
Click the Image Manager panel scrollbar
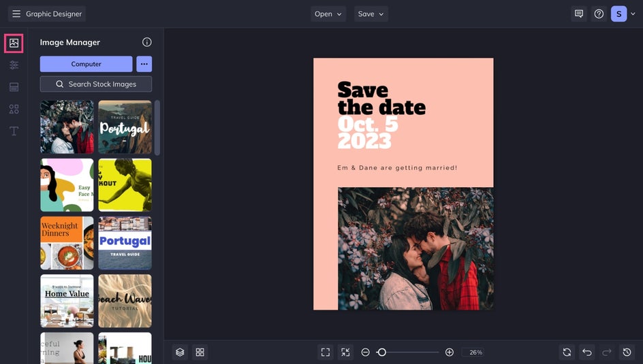157,128
